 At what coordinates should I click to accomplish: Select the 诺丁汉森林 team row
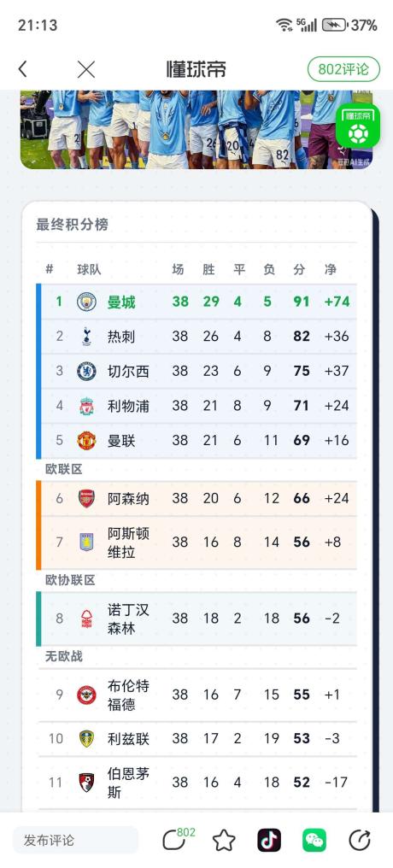click(196, 619)
